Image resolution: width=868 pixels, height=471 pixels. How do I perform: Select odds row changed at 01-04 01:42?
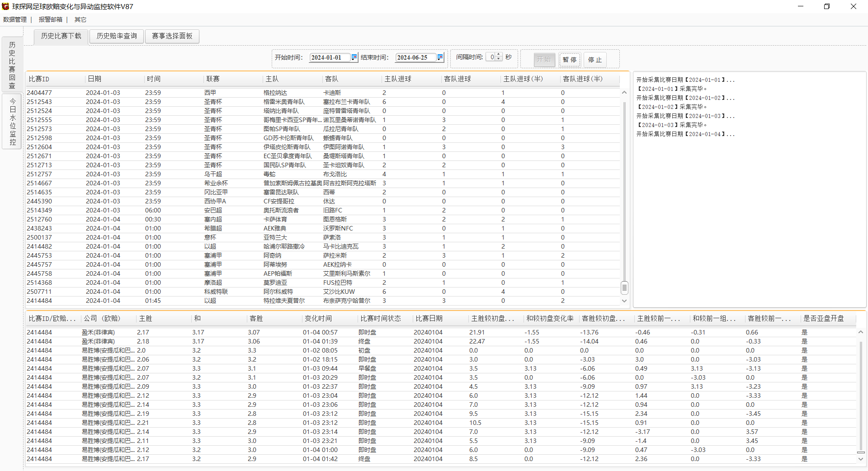click(441, 459)
